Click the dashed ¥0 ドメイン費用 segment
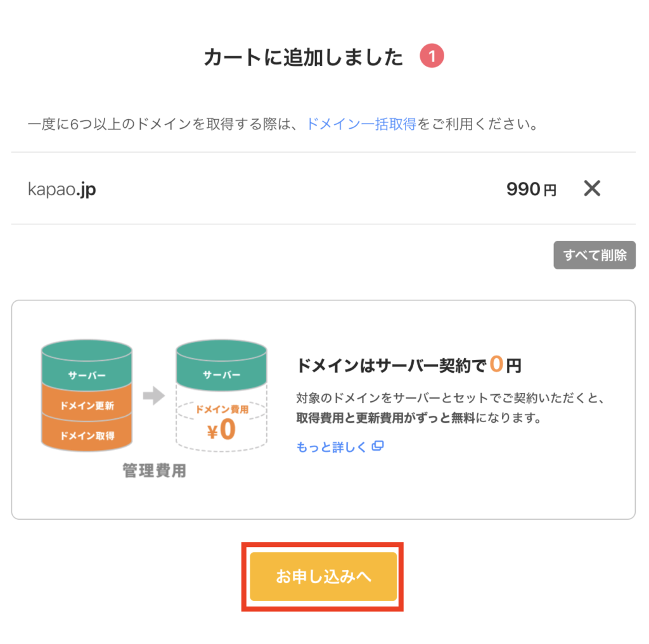This screenshot has width=649, height=644. tap(221, 425)
